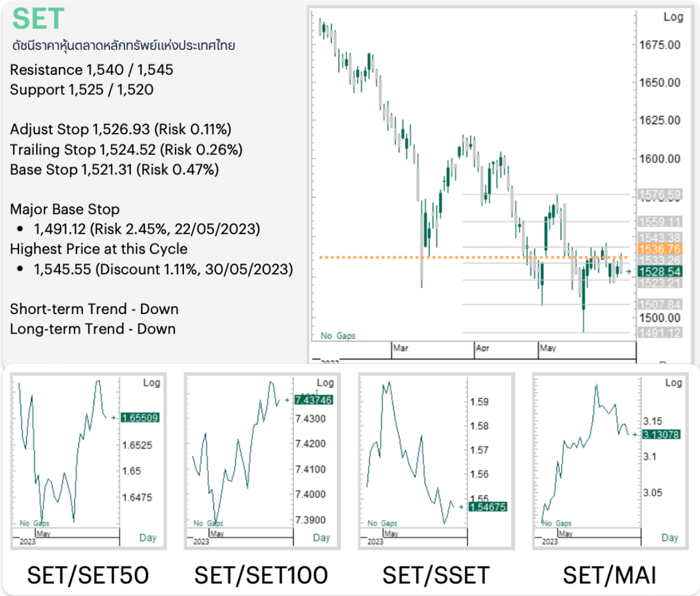
Task: Click the 1559.11 level label
Action: [x=660, y=221]
